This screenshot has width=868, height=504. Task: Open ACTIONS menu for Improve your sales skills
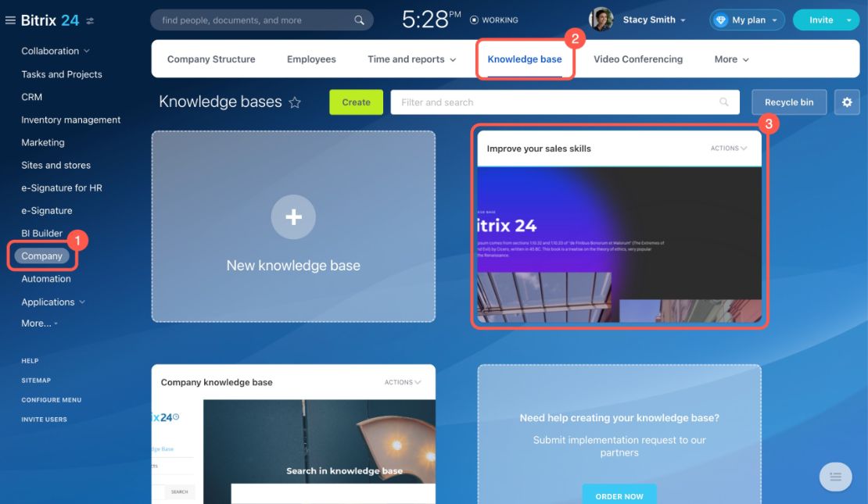coord(729,148)
